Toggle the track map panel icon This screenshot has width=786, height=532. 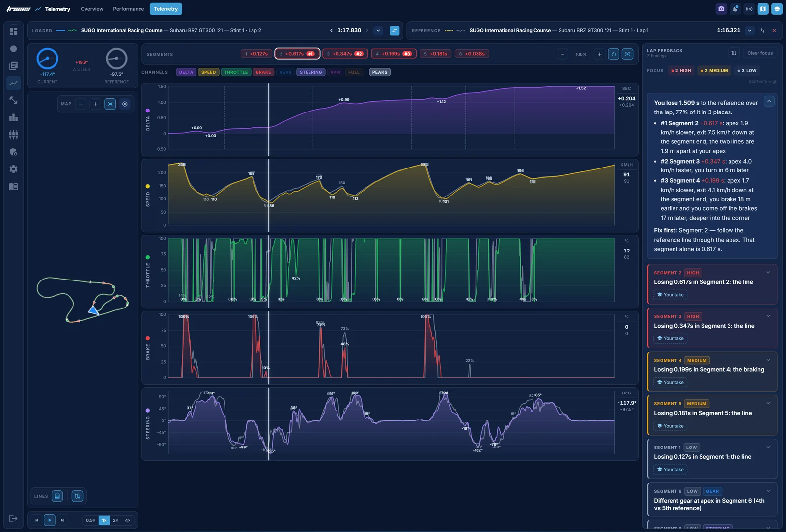pos(763,9)
